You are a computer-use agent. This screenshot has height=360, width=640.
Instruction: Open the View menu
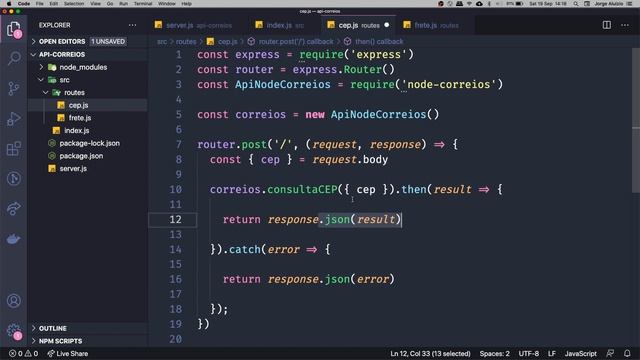(x=96, y=4)
